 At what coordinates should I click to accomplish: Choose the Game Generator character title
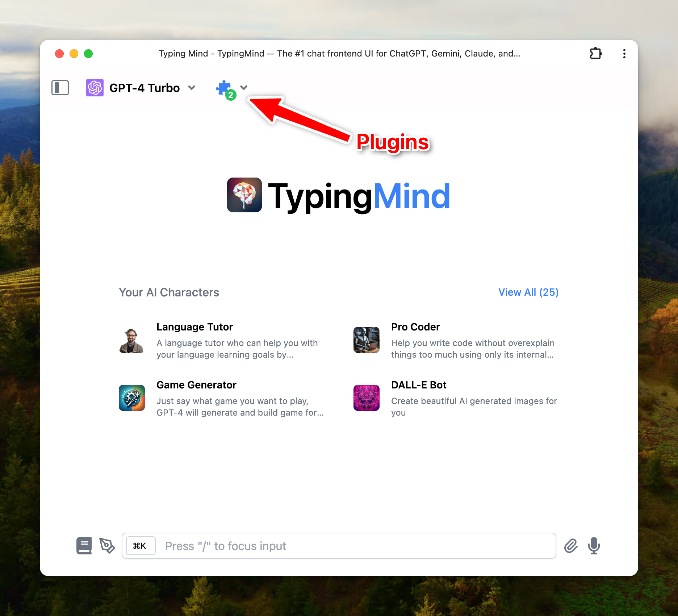[196, 385]
